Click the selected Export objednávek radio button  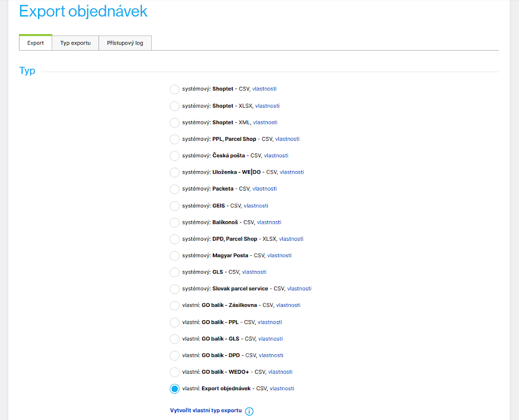[x=174, y=389]
